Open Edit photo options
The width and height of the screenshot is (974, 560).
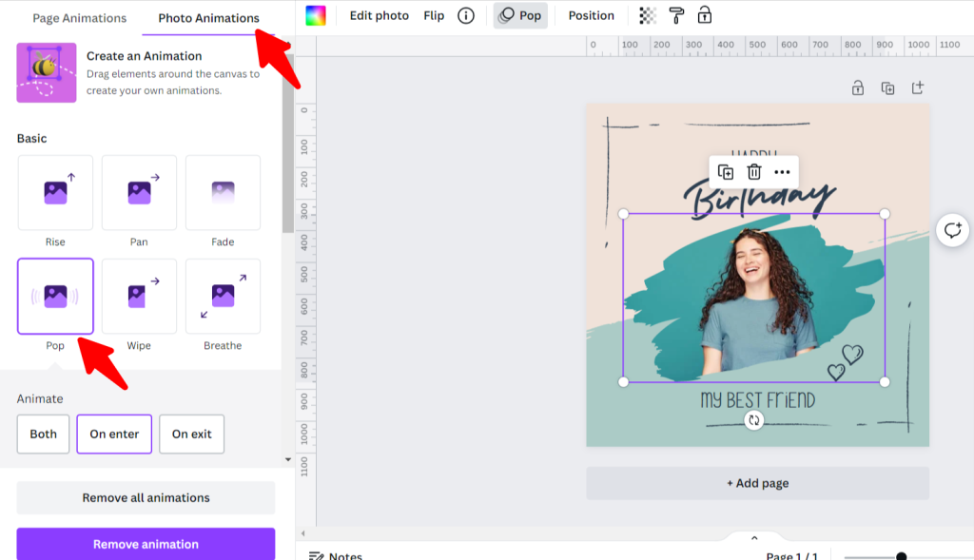click(x=379, y=15)
